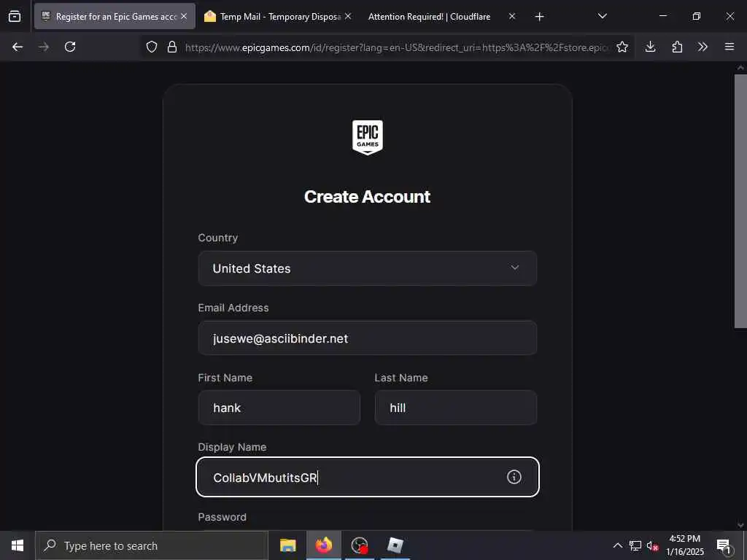
Task: Click the scrollbar down arrow
Action: (x=740, y=525)
